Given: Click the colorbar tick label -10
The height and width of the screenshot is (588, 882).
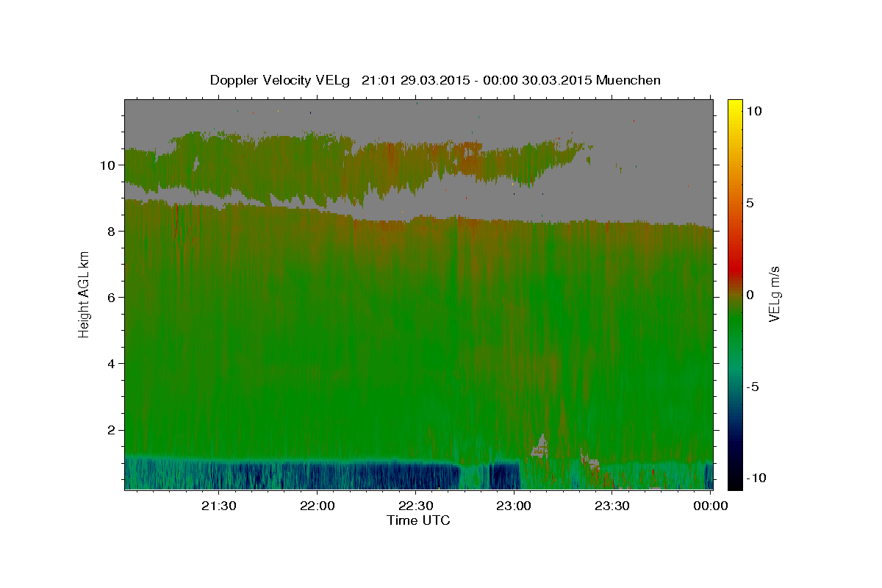Looking at the screenshot, I should 756,478.
